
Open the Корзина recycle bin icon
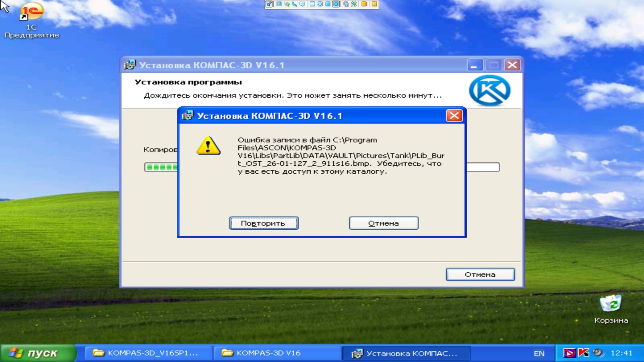pyautogui.click(x=611, y=309)
